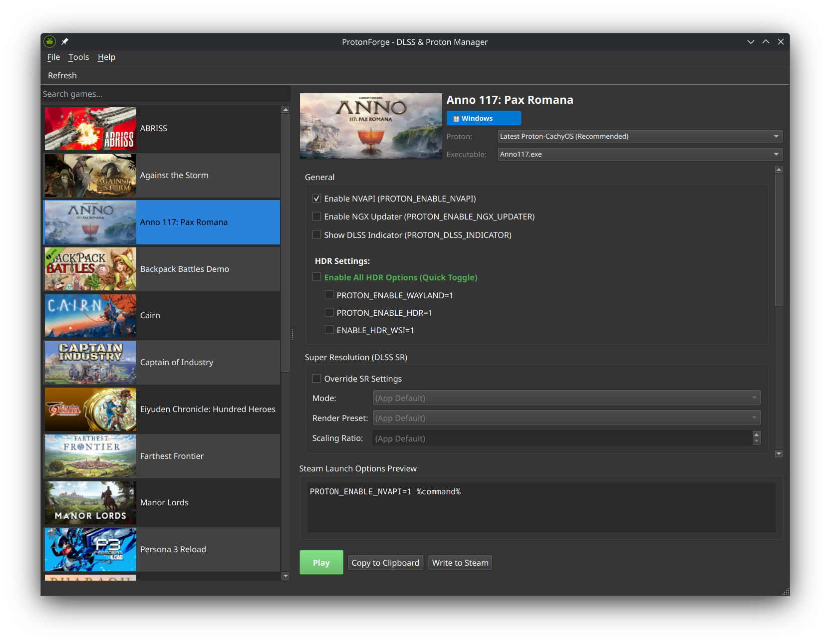Pick Persona 3 Reload cover art
831x644 pixels.
coord(90,550)
